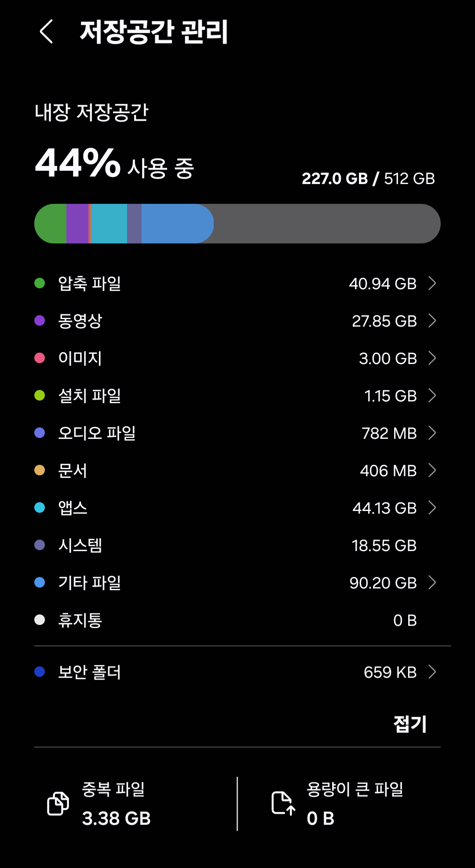
Task: Expand 압축 파일 using its chevron
Action: (x=432, y=283)
